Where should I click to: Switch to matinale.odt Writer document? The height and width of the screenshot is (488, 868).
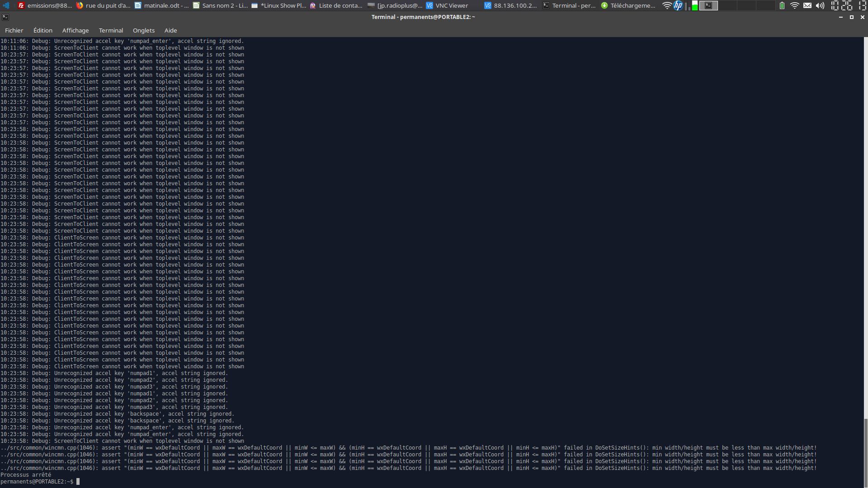coord(162,5)
